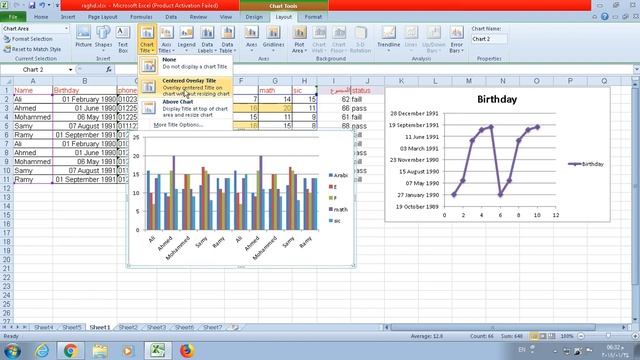
Task: Click the horizontal scrollbar thumb
Action: (x=493, y=327)
